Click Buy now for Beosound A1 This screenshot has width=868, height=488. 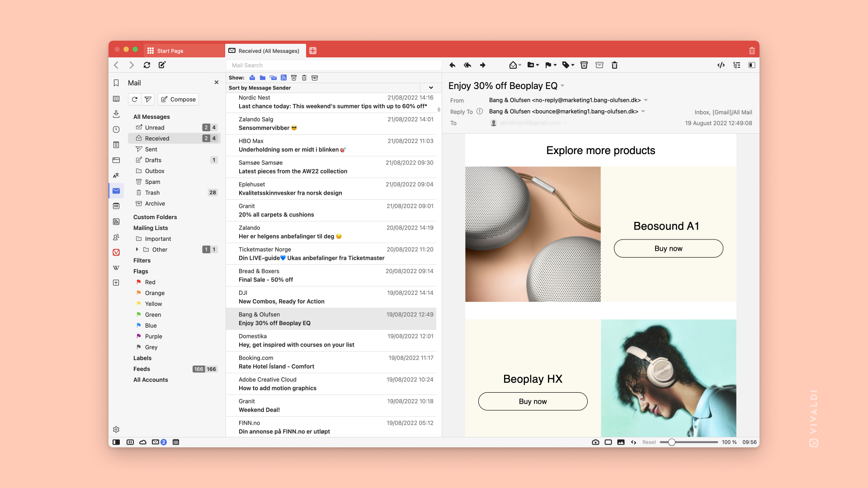coord(668,249)
